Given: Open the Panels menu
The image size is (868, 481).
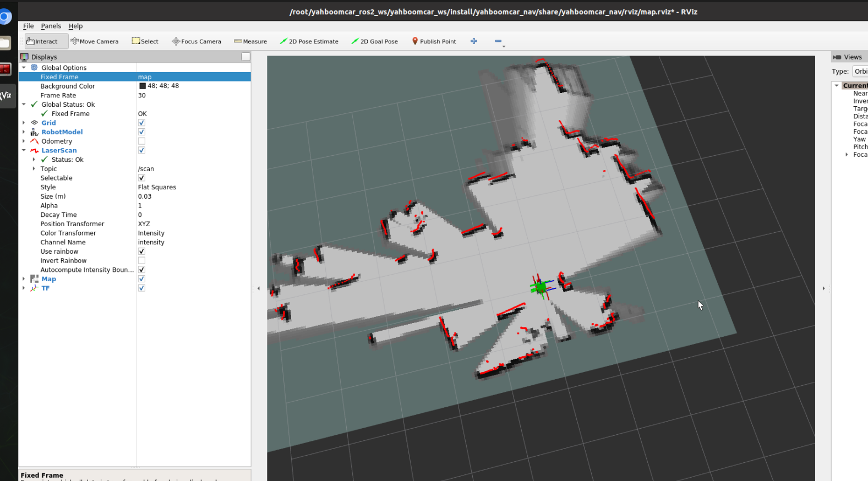Looking at the screenshot, I should tap(51, 26).
